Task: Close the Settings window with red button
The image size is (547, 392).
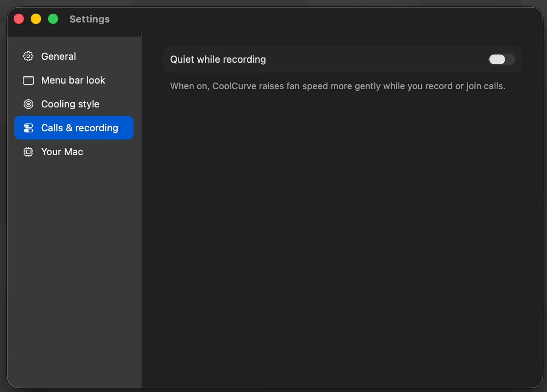Action: [19, 19]
